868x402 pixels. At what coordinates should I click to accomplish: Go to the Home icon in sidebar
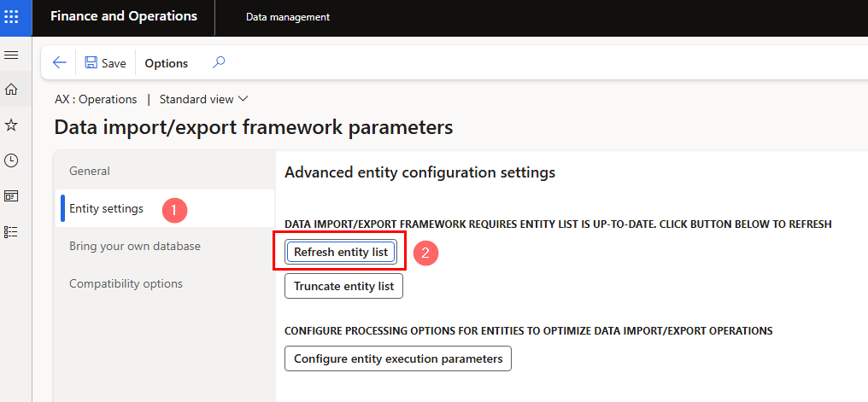pyautogui.click(x=12, y=90)
